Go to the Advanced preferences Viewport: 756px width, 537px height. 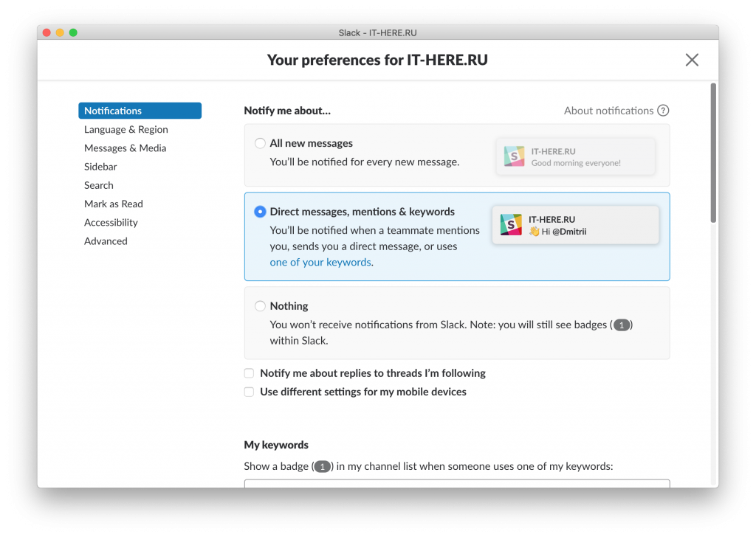point(106,240)
